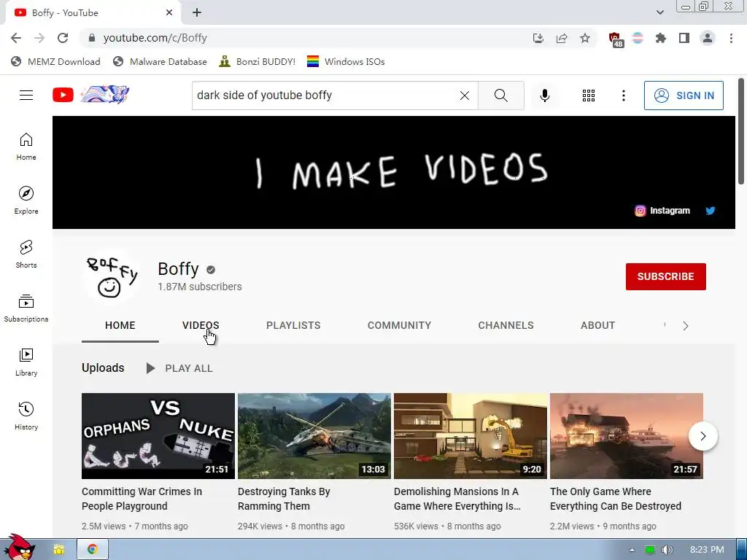747x560 pixels.
Task: Click the Angry Birds start button
Action: click(19, 548)
